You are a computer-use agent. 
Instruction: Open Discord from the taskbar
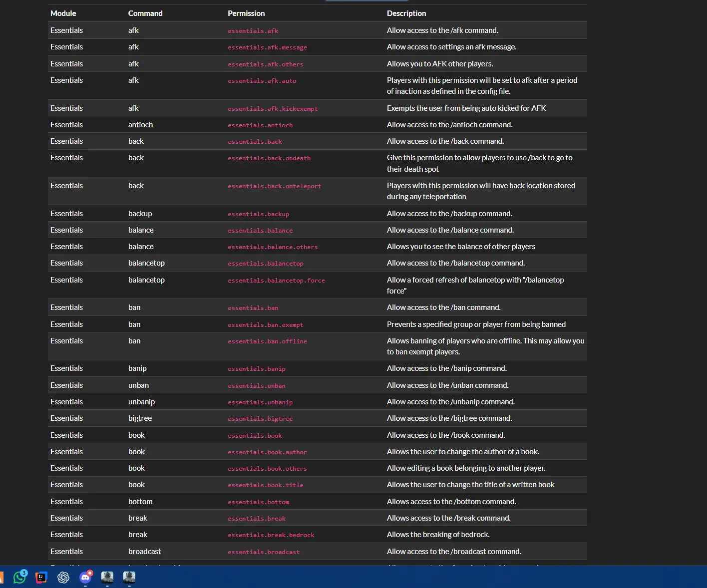point(85,578)
